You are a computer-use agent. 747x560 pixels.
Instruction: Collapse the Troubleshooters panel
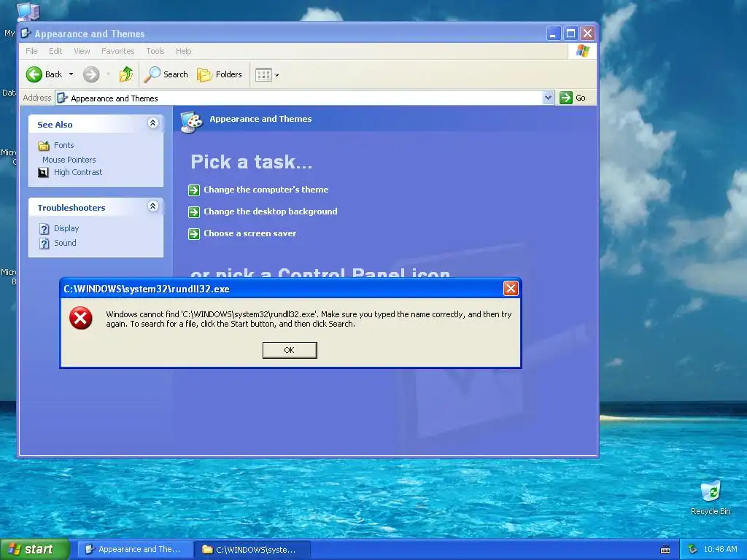coord(152,206)
